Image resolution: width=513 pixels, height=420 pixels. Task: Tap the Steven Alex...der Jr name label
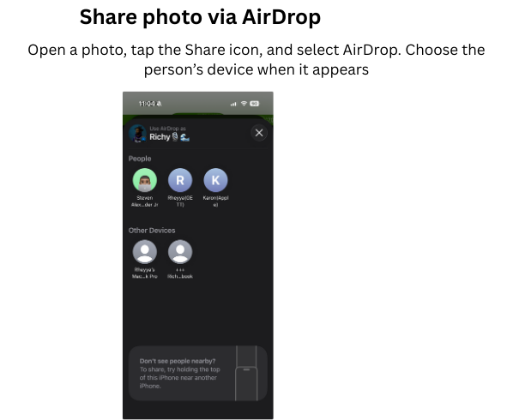[145, 201]
